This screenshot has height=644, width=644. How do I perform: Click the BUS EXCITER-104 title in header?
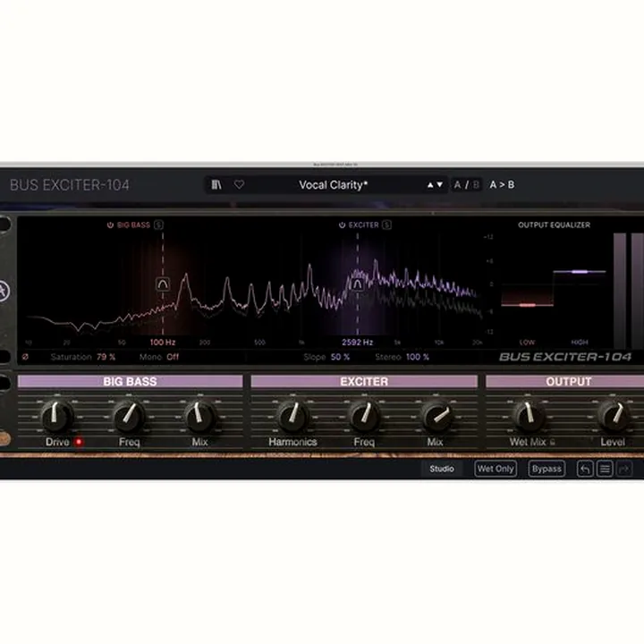click(70, 185)
